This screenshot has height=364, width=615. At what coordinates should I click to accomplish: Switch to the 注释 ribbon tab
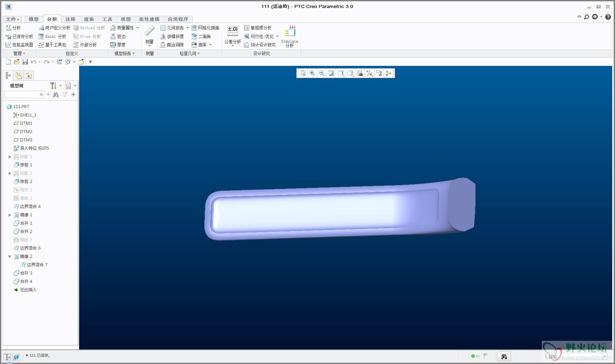70,19
